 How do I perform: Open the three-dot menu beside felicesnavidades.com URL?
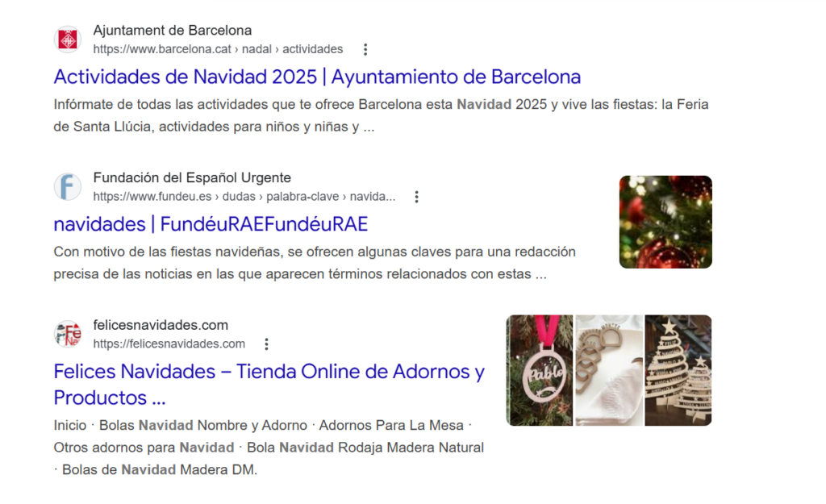click(266, 344)
